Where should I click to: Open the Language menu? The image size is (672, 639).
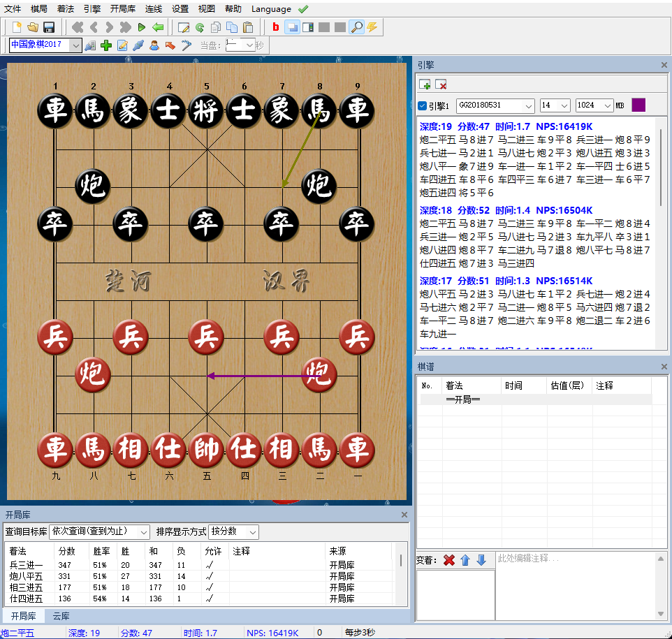[x=271, y=9]
